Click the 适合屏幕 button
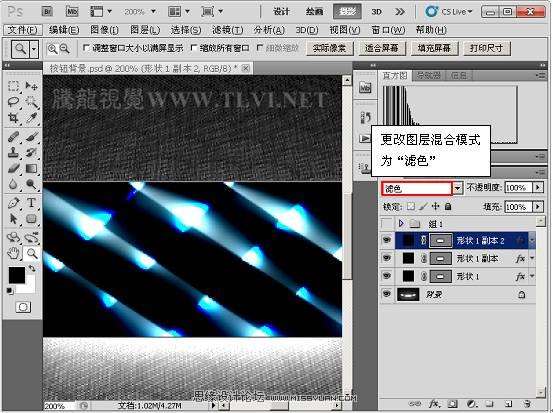The image size is (553, 413). [382, 48]
